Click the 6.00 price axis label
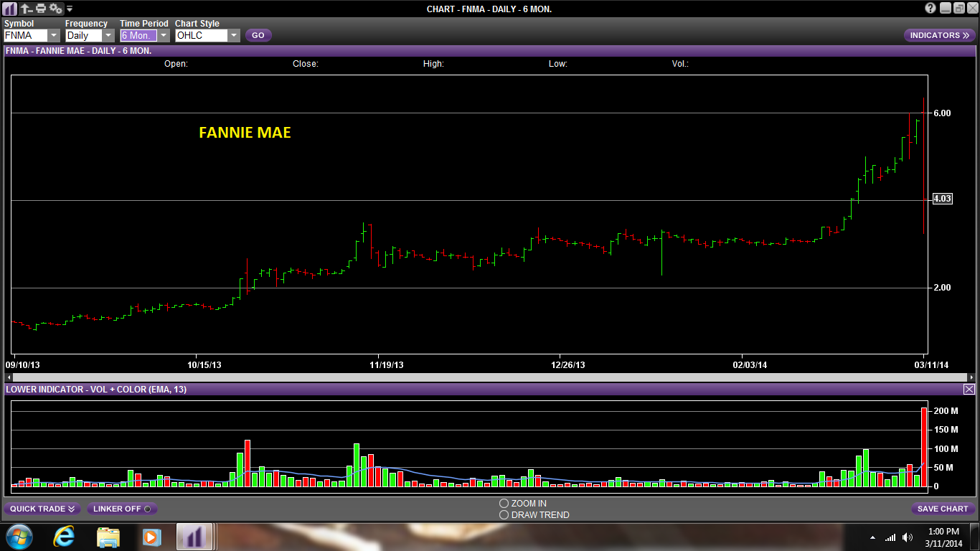Image resolution: width=980 pixels, height=551 pixels. (942, 113)
